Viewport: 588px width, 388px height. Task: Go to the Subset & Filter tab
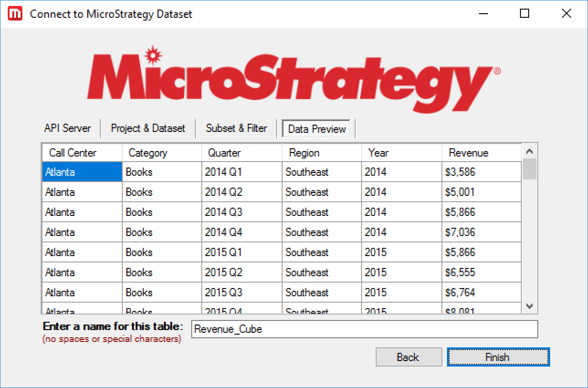tap(236, 128)
